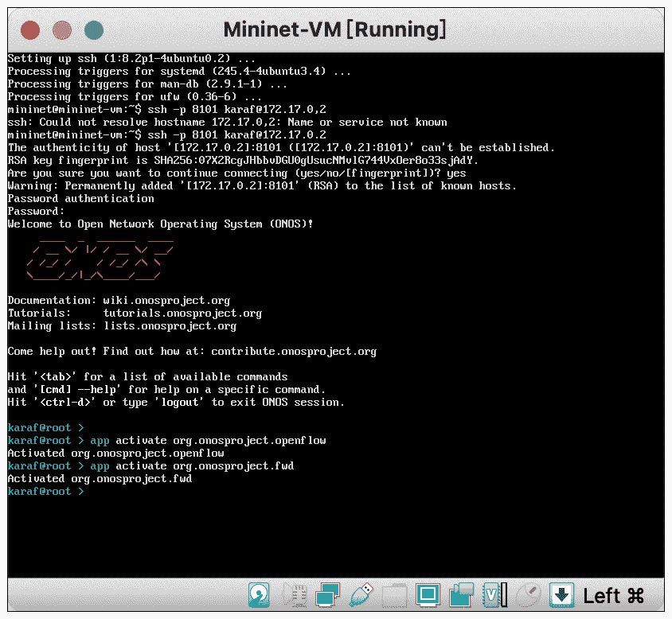Click the 'Password:' prompt line
The height and width of the screenshot is (619, 672).
pos(36,211)
